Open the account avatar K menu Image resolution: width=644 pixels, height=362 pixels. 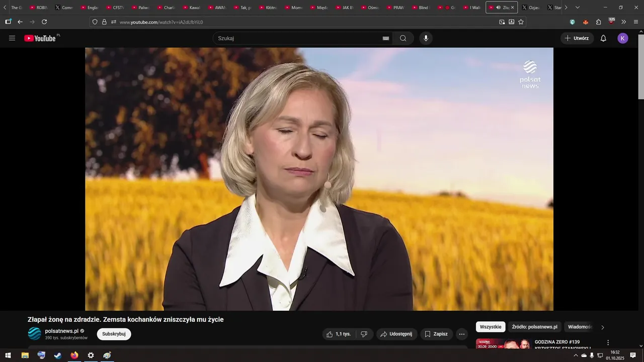(x=623, y=38)
